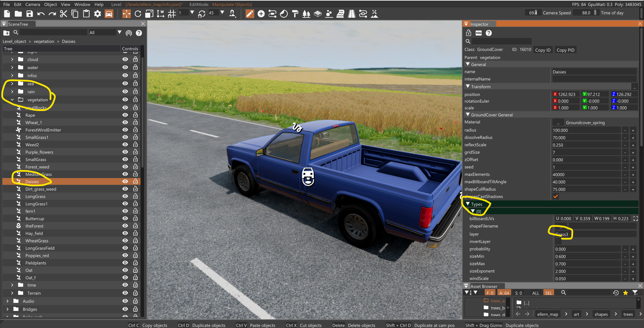Click the ALL button in Asset Browser
The height and width of the screenshot is (328, 644).
(536, 293)
